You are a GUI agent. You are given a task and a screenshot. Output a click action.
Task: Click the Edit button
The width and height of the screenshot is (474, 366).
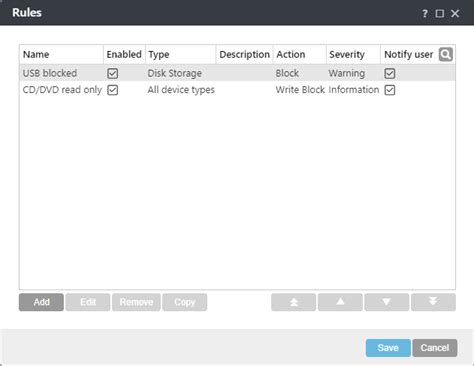pyautogui.click(x=88, y=302)
